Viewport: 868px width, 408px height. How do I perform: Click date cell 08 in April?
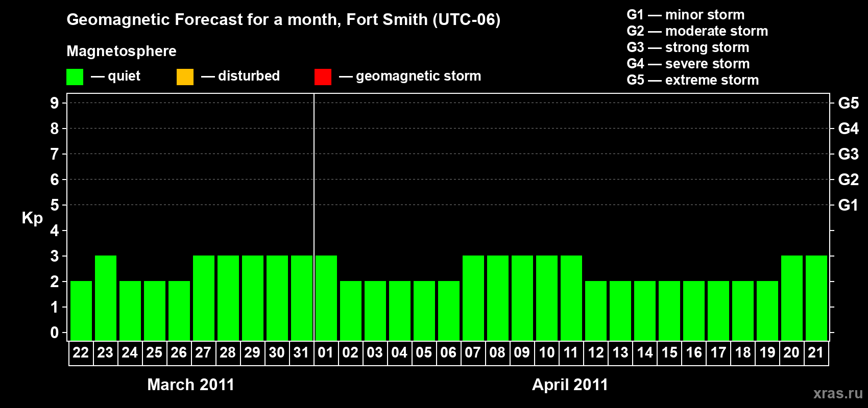point(497,353)
